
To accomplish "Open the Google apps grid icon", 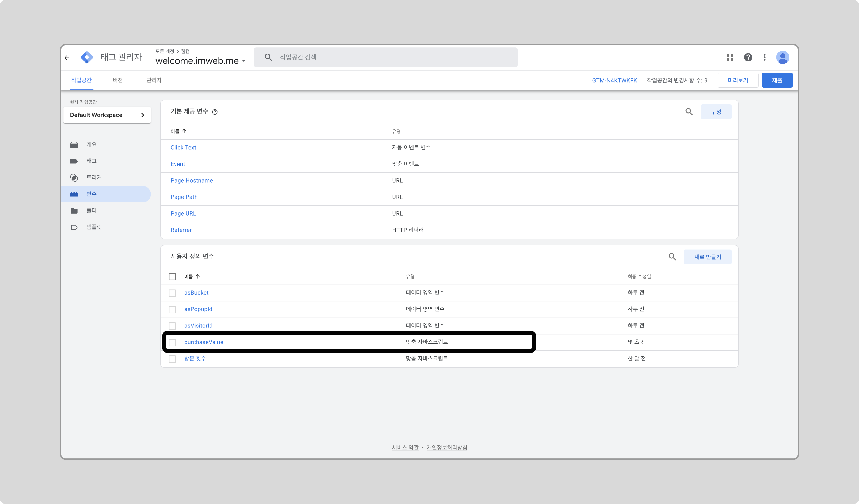I will pyautogui.click(x=730, y=58).
